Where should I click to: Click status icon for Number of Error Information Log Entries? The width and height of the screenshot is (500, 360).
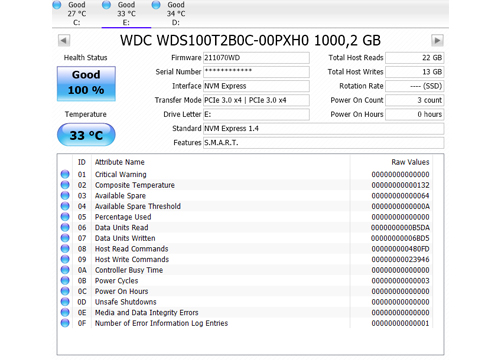tap(65, 323)
